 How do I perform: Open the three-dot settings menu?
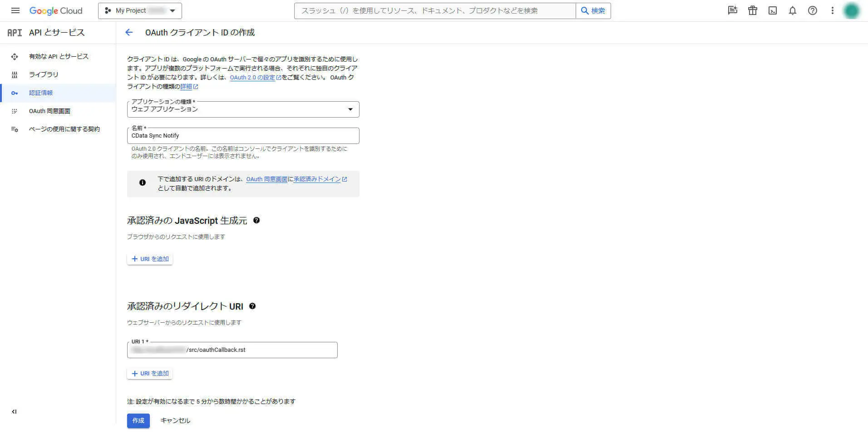click(833, 10)
